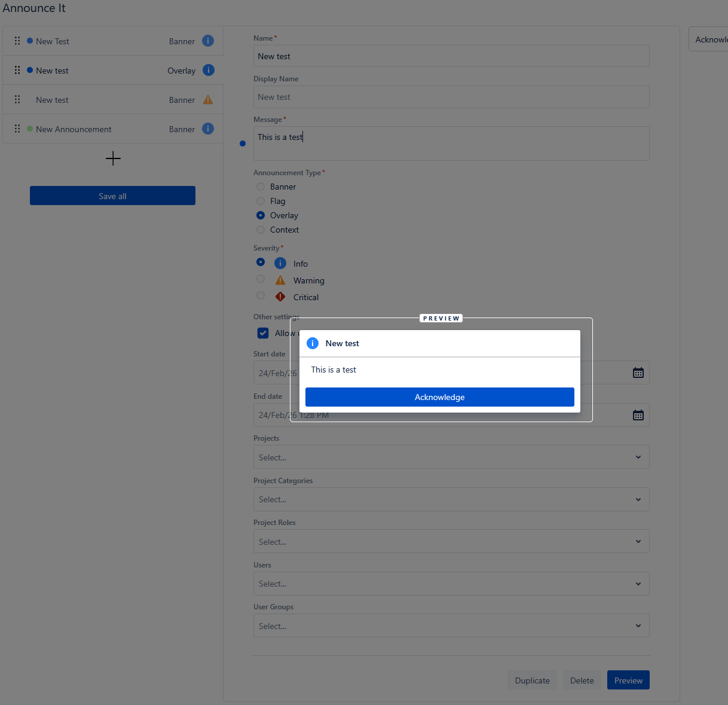728x705 pixels.
Task: Click warning icon on third New test row
Action: pos(208,100)
